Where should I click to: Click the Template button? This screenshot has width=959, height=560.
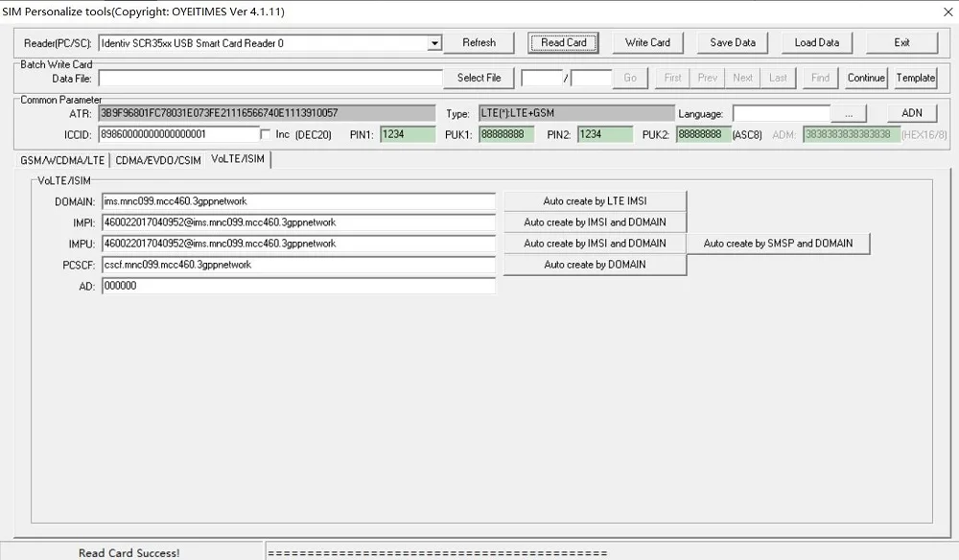tap(916, 78)
